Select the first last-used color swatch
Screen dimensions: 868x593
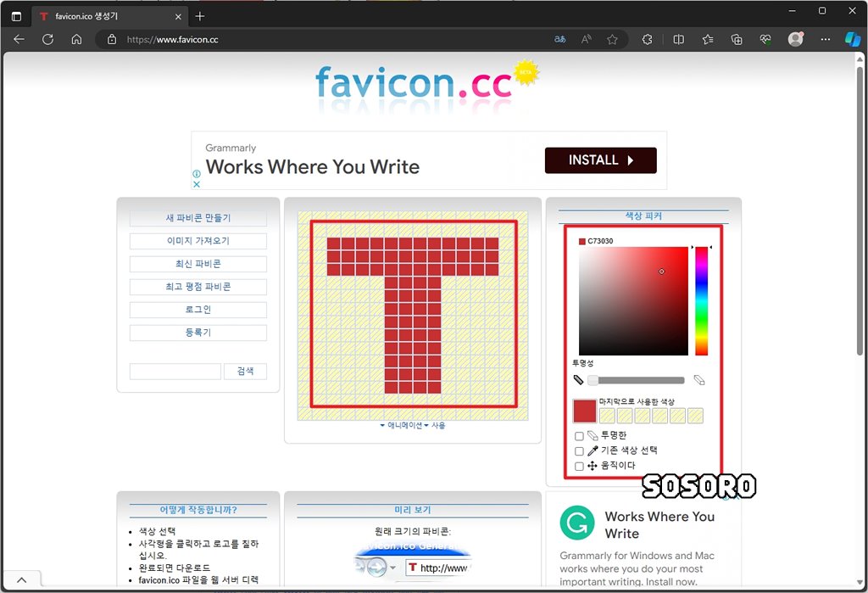point(607,416)
